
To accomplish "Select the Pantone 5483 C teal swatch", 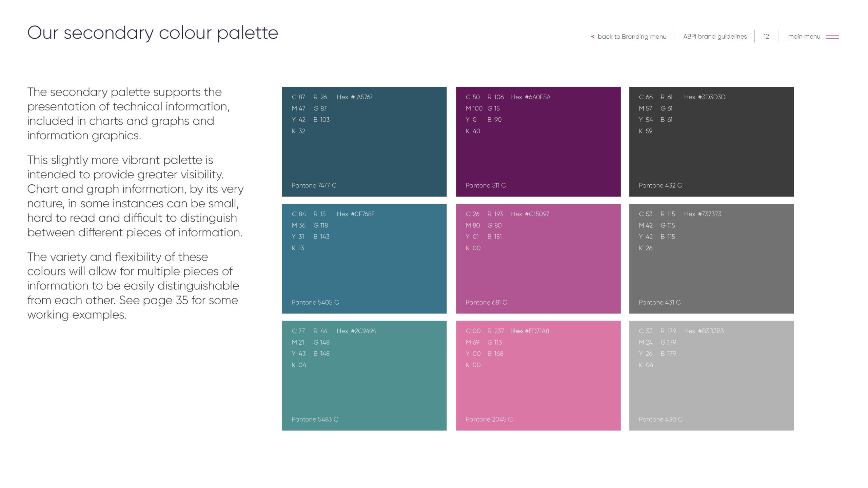I will point(364,383).
